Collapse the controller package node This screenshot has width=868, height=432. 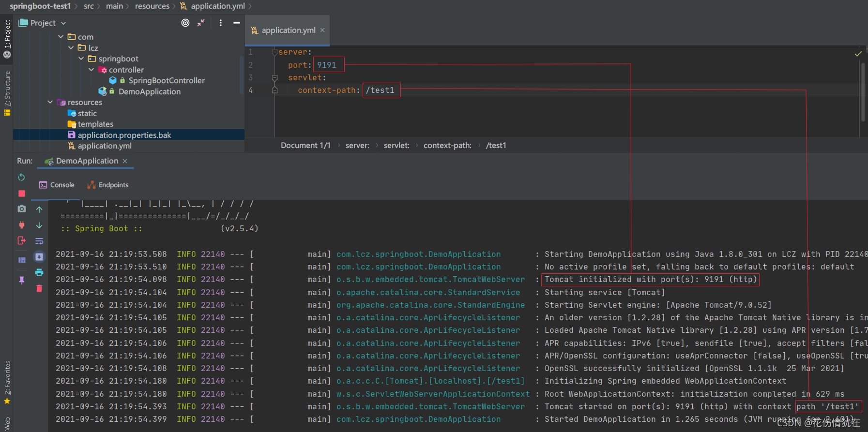(91, 70)
